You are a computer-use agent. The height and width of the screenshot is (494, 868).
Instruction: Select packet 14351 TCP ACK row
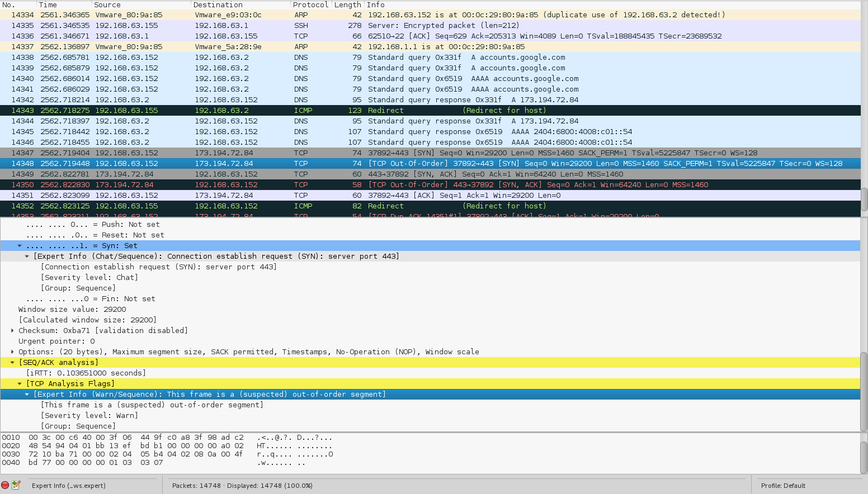click(430, 196)
